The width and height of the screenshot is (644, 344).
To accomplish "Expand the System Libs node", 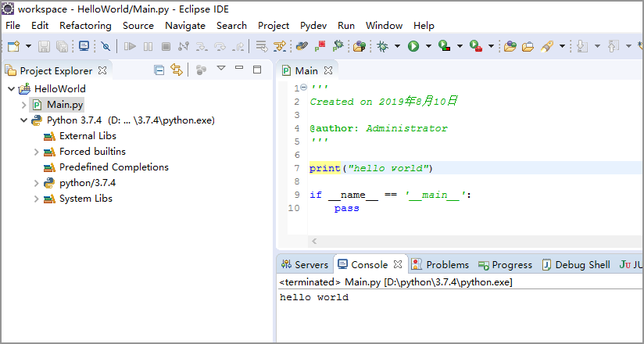I will click(x=37, y=199).
